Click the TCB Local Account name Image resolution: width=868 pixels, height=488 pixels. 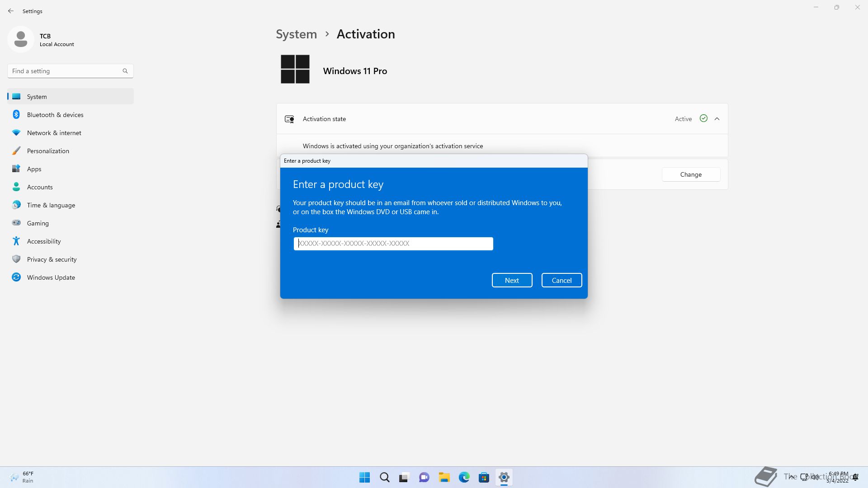click(x=57, y=40)
